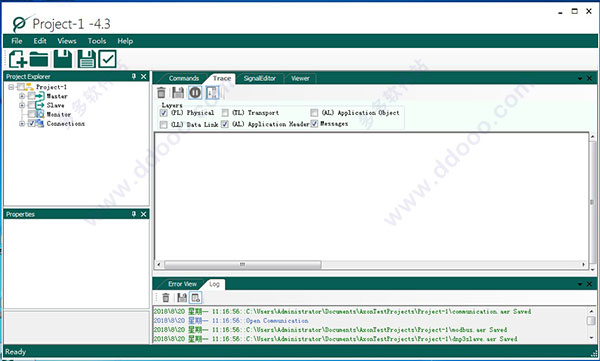
Task: Click the Save All toolbar icon
Action: coord(86,59)
